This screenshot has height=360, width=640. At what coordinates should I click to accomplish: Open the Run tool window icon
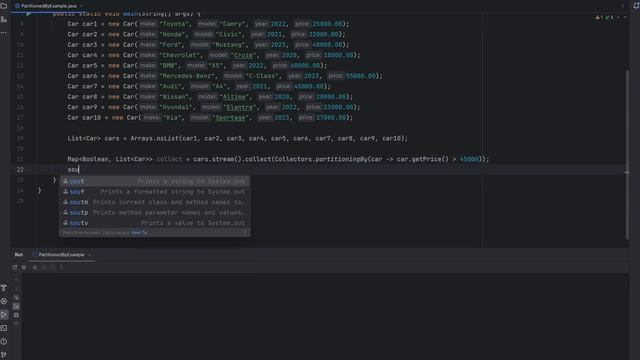tap(4, 315)
